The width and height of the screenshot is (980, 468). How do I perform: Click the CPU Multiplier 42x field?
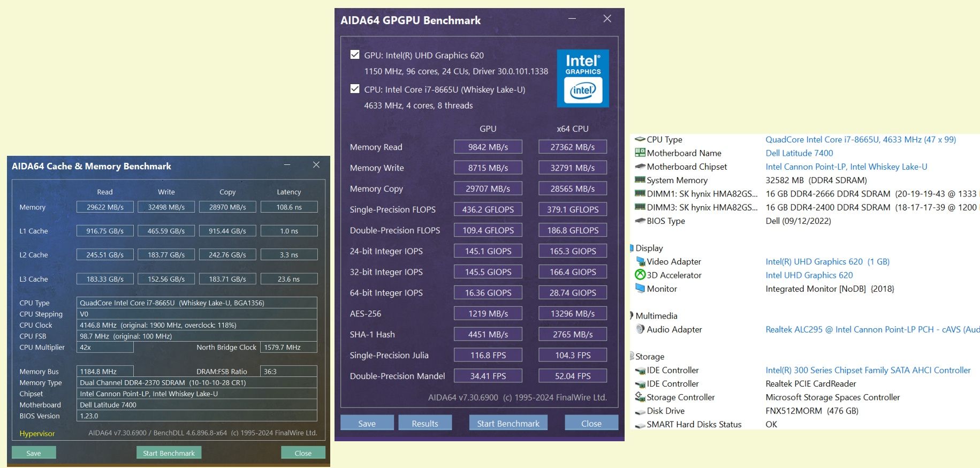[x=105, y=347]
